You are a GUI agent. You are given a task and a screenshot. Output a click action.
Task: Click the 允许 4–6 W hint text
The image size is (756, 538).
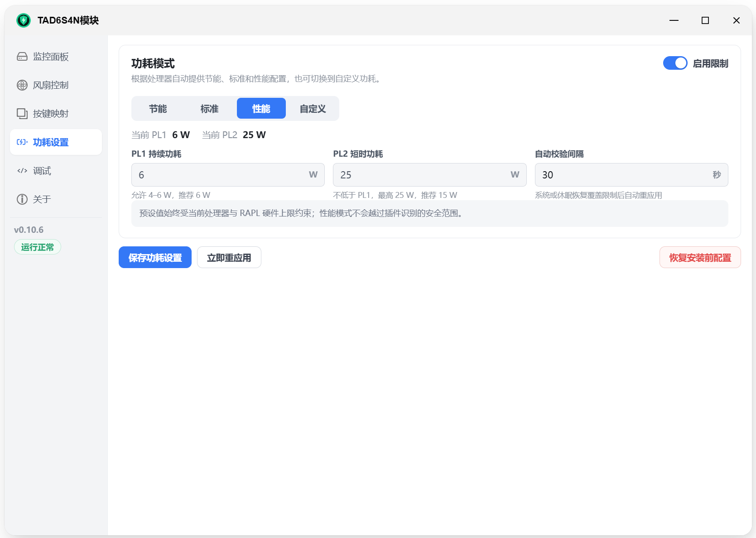click(x=171, y=195)
